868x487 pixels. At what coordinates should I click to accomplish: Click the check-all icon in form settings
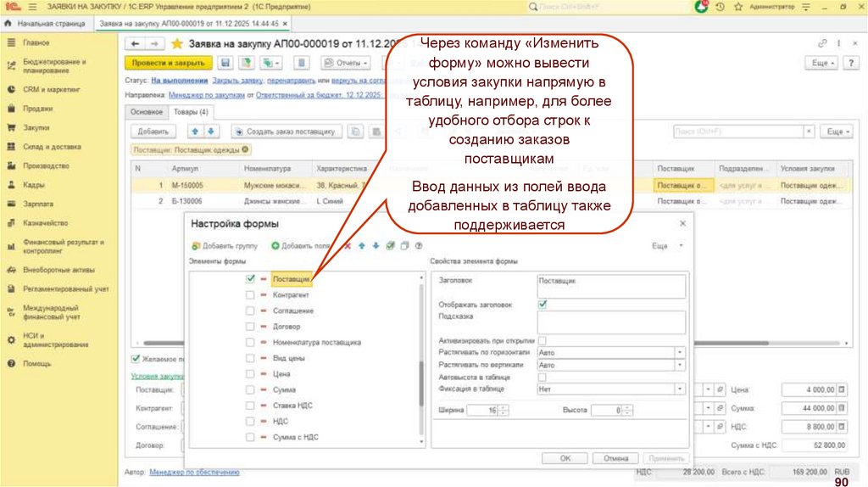click(390, 246)
